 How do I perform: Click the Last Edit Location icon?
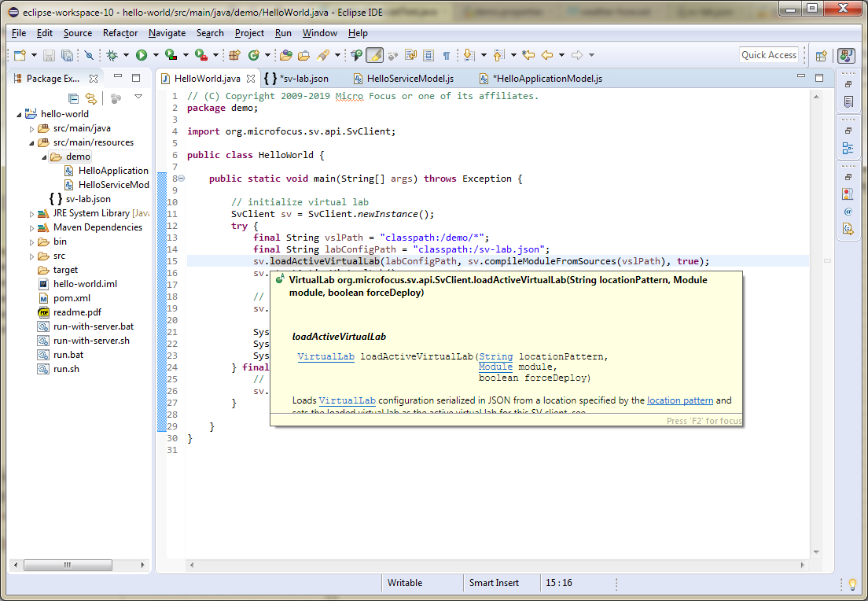click(x=528, y=55)
